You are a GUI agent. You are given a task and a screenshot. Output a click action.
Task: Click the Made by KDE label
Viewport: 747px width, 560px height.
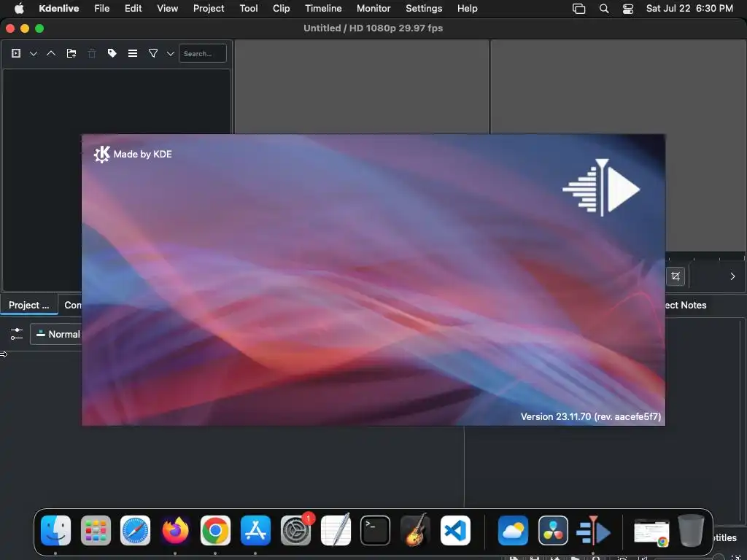142,155
